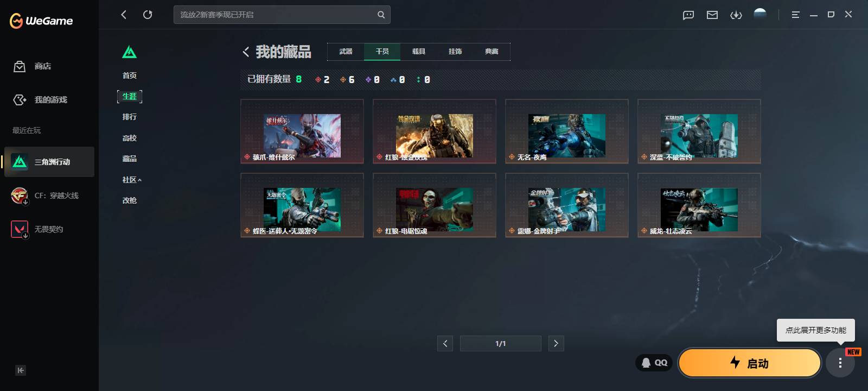Go back from 我的藏品 with chevron
This screenshot has width=868, height=391.
coord(246,52)
